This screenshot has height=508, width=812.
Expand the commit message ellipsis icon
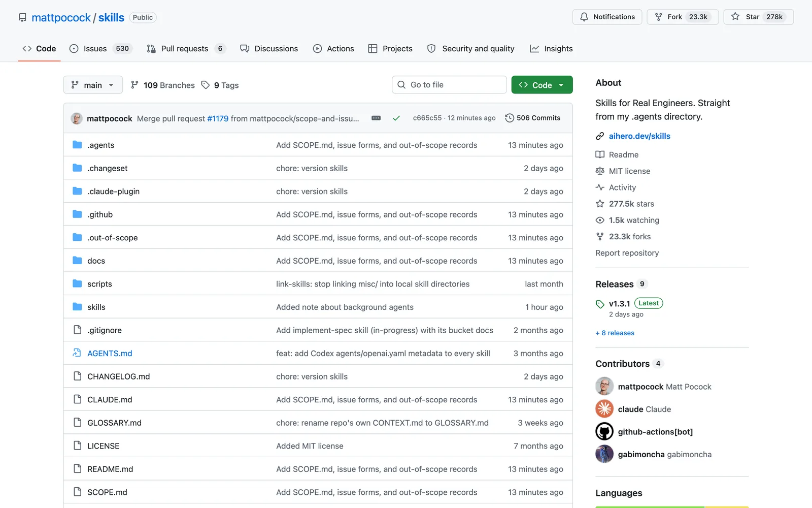point(376,118)
